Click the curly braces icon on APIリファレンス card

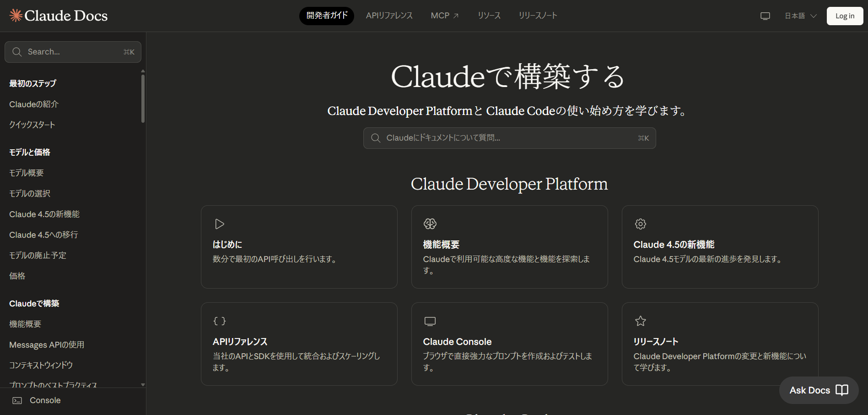coord(219,321)
